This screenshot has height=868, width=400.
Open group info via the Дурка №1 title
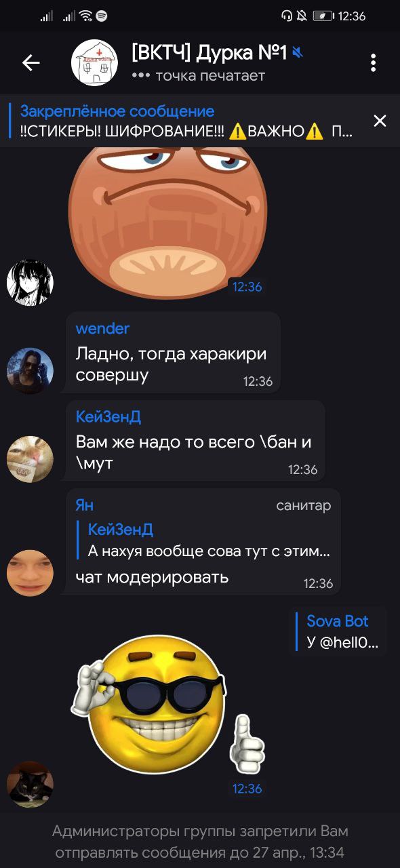coord(209,52)
